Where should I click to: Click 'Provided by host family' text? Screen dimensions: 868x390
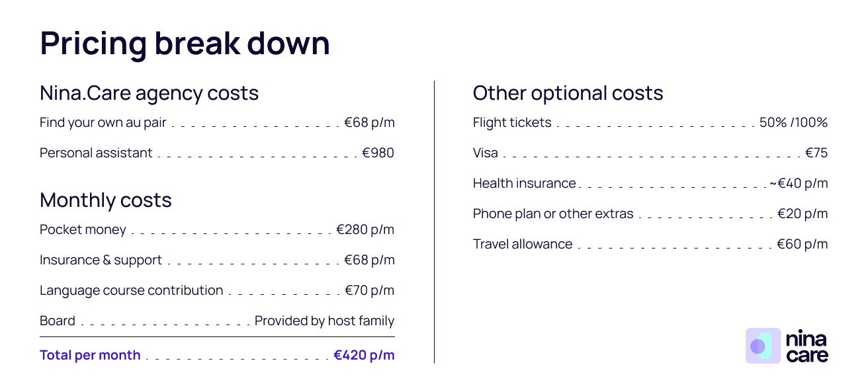[324, 321]
